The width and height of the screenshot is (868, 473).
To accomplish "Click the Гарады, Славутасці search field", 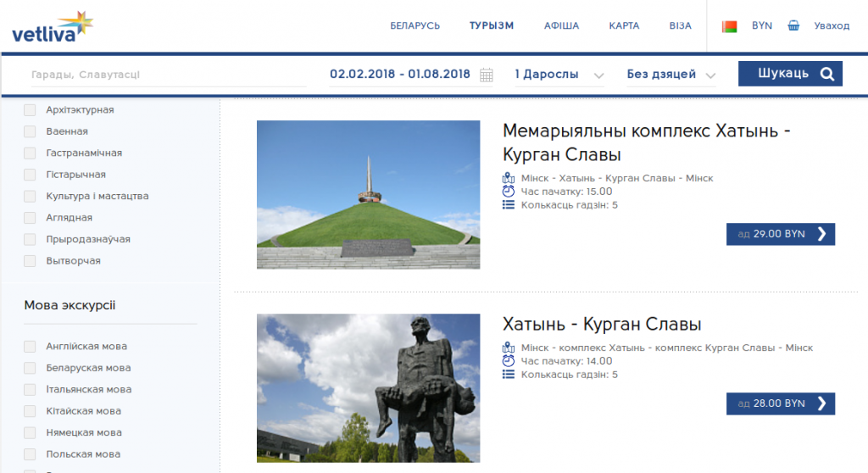I will (169, 75).
